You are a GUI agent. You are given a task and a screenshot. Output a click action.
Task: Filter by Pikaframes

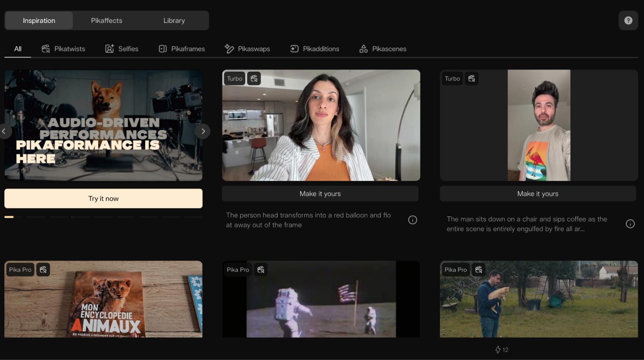(x=182, y=49)
